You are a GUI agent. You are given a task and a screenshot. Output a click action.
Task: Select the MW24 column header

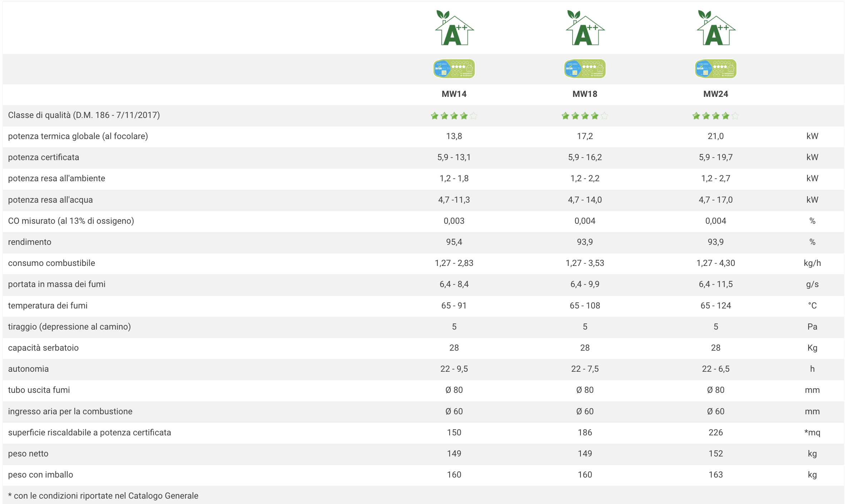click(716, 94)
